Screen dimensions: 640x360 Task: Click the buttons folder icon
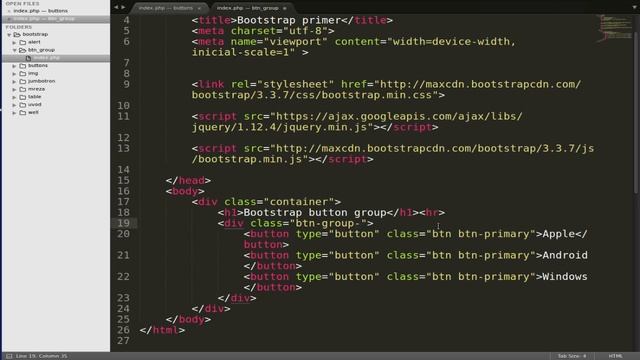(x=23, y=65)
